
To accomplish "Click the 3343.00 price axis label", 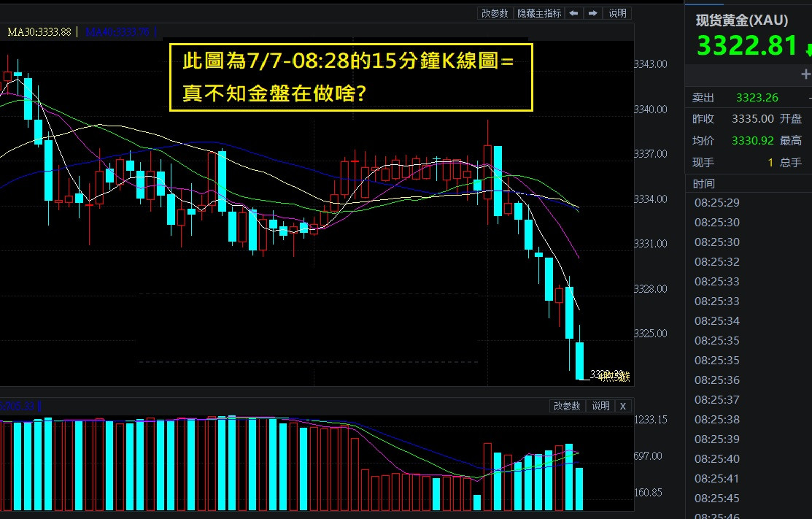I will [651, 64].
